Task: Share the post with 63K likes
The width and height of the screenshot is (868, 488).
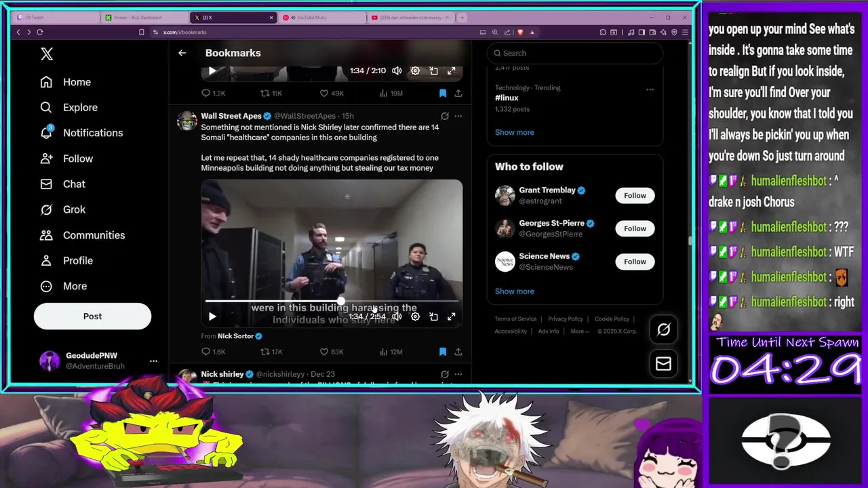Action: [458, 352]
